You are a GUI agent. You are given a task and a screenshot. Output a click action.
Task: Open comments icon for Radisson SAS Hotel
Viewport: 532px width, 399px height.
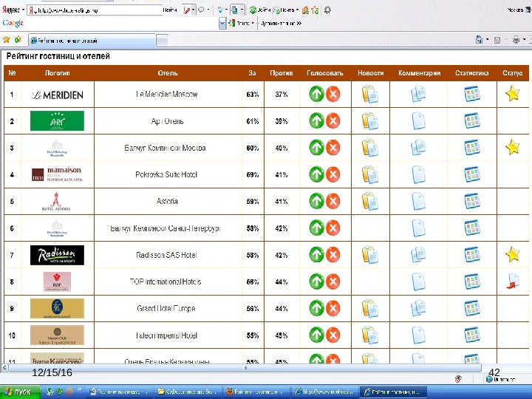(x=418, y=254)
